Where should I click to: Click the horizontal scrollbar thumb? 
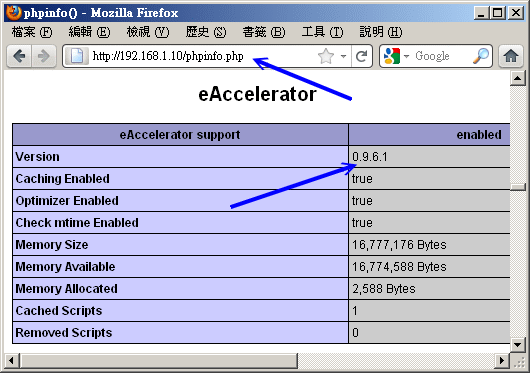coord(159,360)
